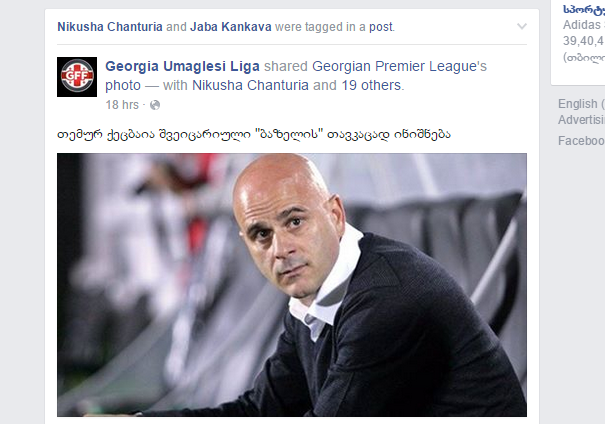The height and width of the screenshot is (424, 605).
Task: Click the Georgian post caption text
Action: pos(254,134)
